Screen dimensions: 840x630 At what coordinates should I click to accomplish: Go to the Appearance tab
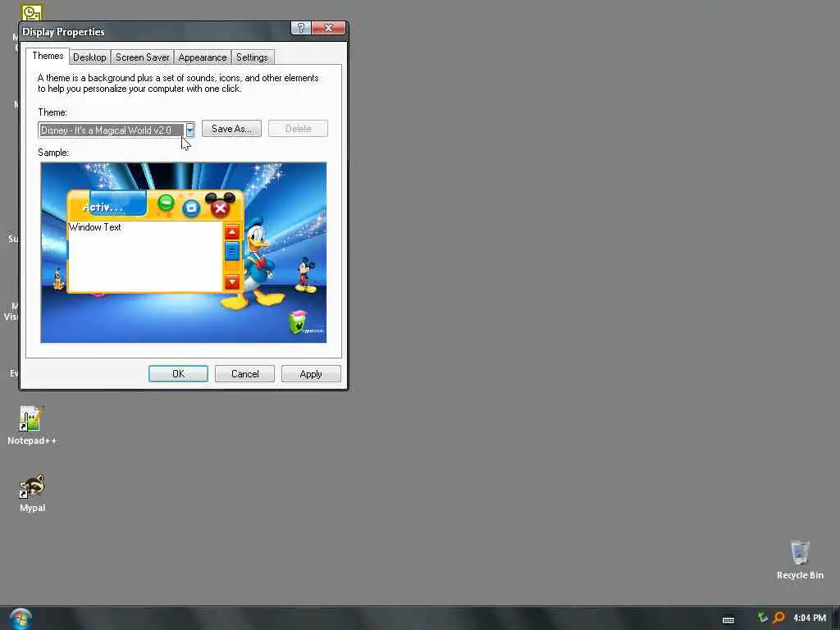coord(203,57)
